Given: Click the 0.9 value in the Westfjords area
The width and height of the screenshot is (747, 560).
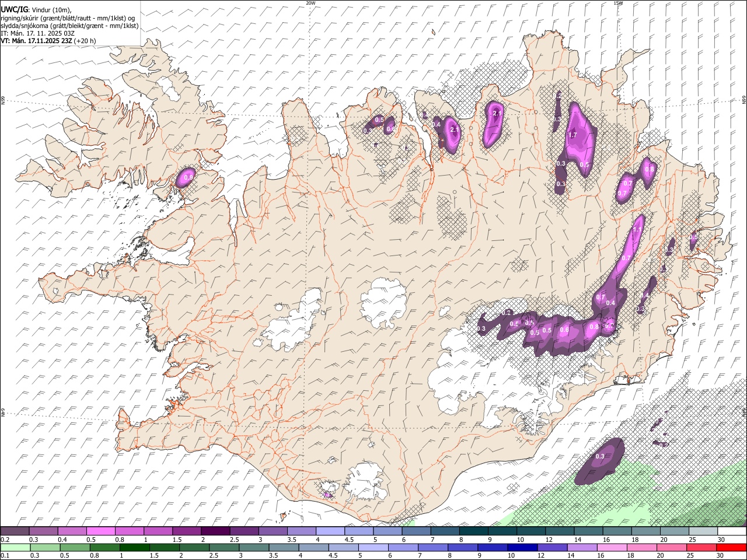Looking at the screenshot, I should pos(188,177).
